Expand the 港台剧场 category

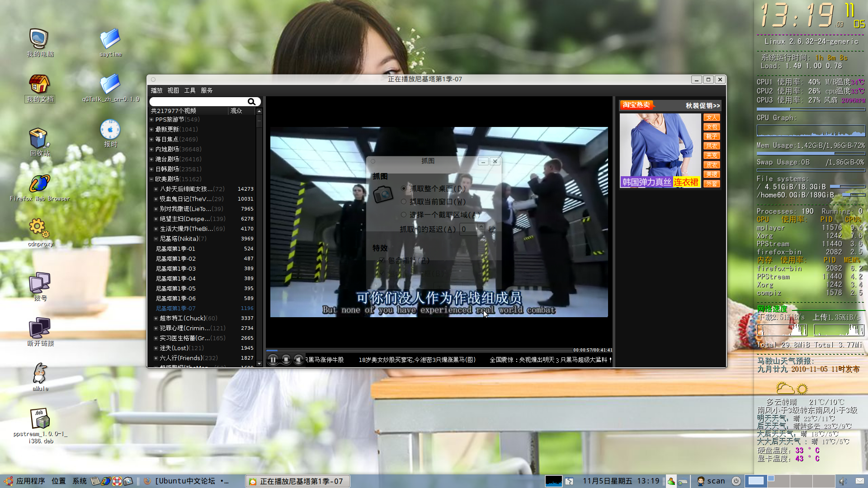click(152, 160)
